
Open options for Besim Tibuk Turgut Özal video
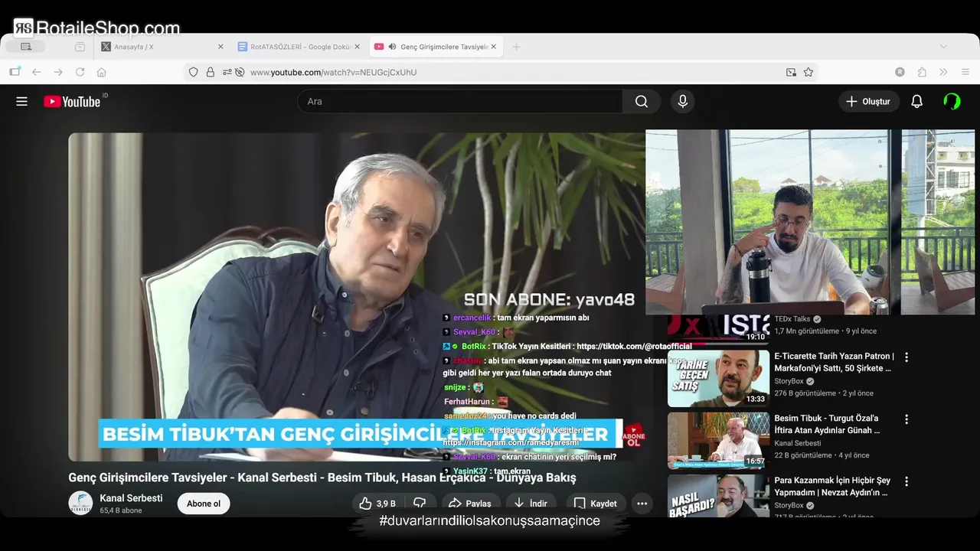coord(906,419)
